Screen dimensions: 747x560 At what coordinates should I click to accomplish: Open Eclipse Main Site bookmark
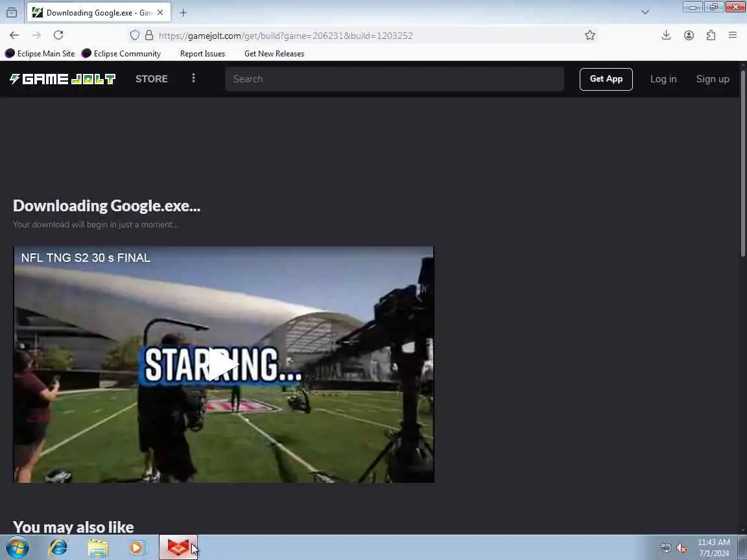tap(40, 54)
